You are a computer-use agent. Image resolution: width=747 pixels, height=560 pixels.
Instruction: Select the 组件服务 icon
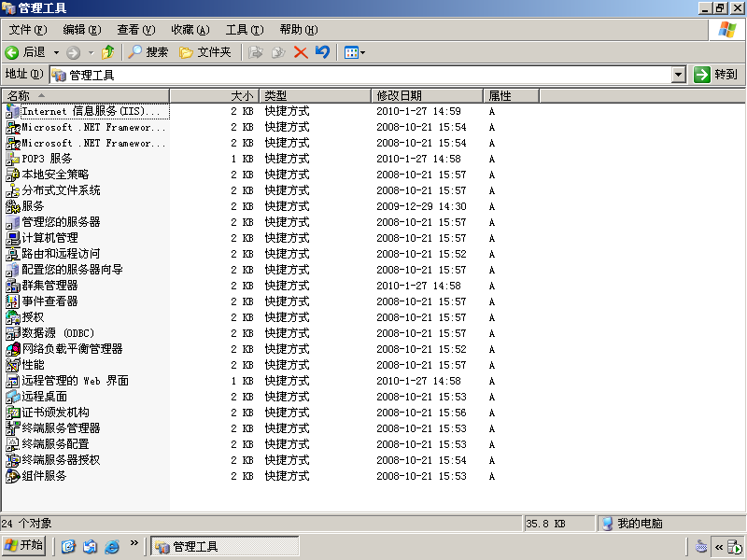coord(12,476)
